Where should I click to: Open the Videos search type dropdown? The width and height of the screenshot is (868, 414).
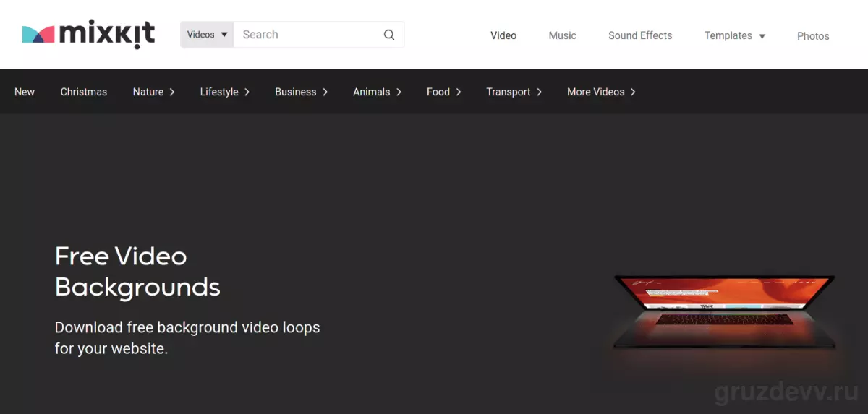207,35
